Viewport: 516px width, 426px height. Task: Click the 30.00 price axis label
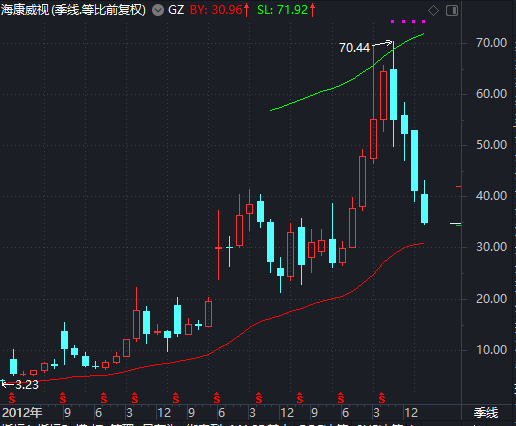point(491,247)
